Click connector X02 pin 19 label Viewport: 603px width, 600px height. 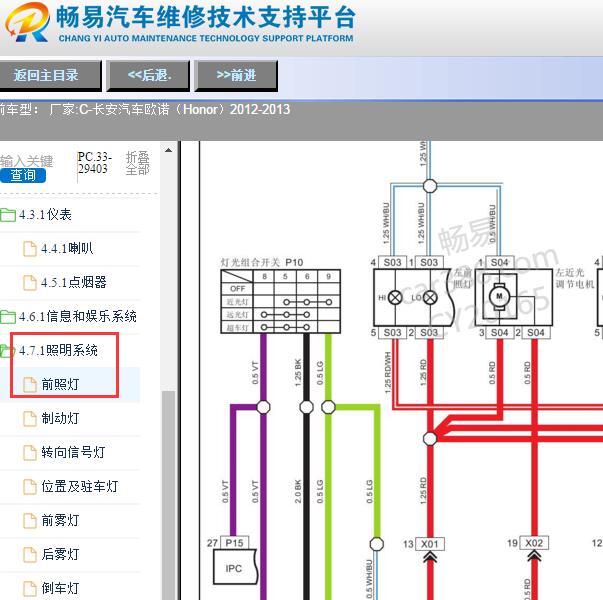[534, 543]
